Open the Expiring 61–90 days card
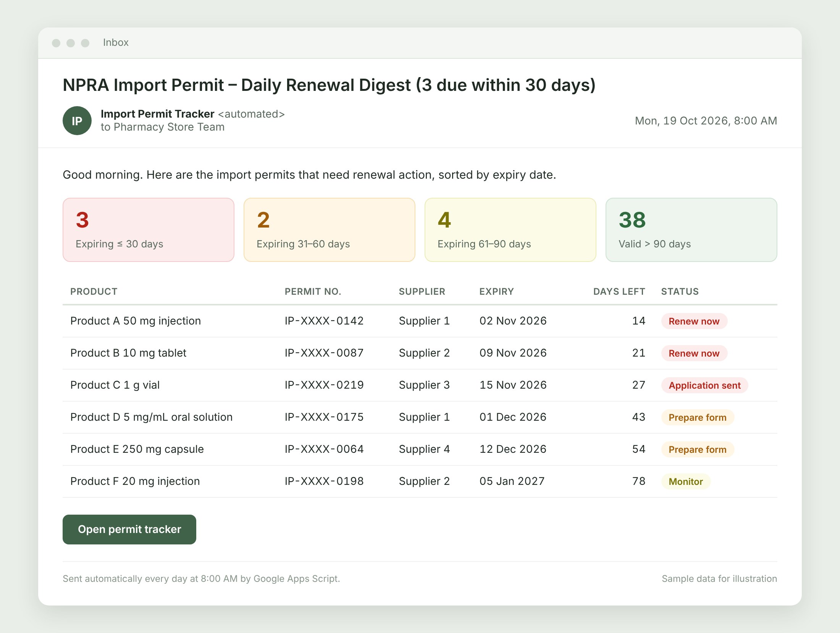The height and width of the screenshot is (633, 840). [510, 230]
